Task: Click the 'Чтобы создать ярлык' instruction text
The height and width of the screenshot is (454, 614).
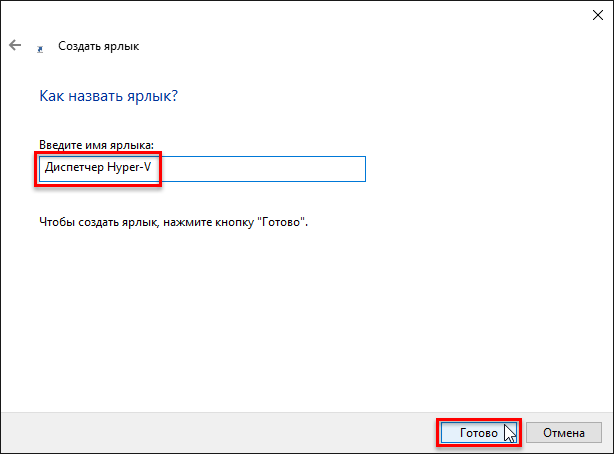Action: click(x=173, y=222)
